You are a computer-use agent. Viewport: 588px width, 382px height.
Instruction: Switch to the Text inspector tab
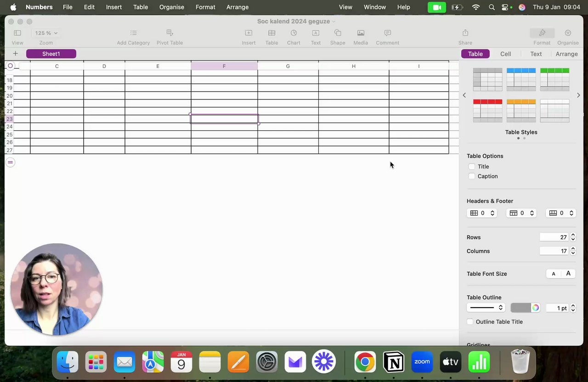[x=536, y=54]
